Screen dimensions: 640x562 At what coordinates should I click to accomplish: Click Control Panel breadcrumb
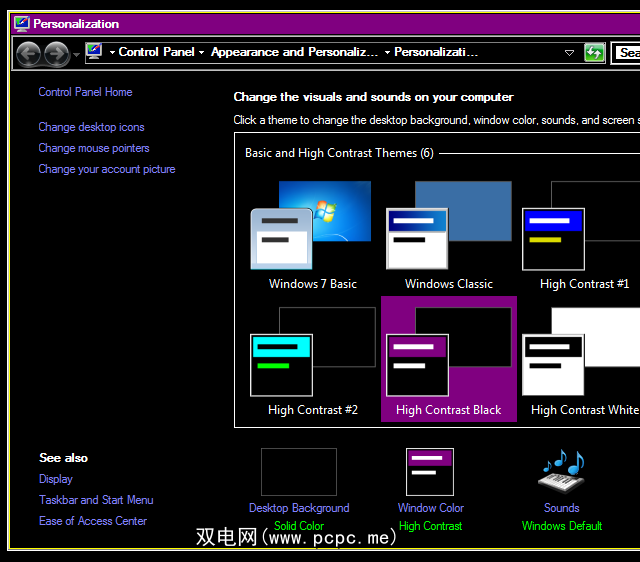coord(156,52)
